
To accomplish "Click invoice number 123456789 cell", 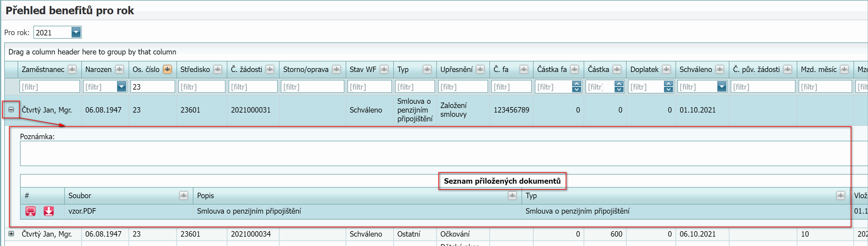I will coord(511,110).
